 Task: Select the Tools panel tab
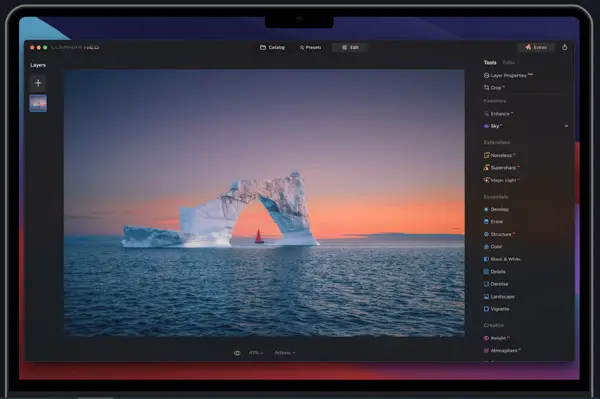tap(490, 62)
